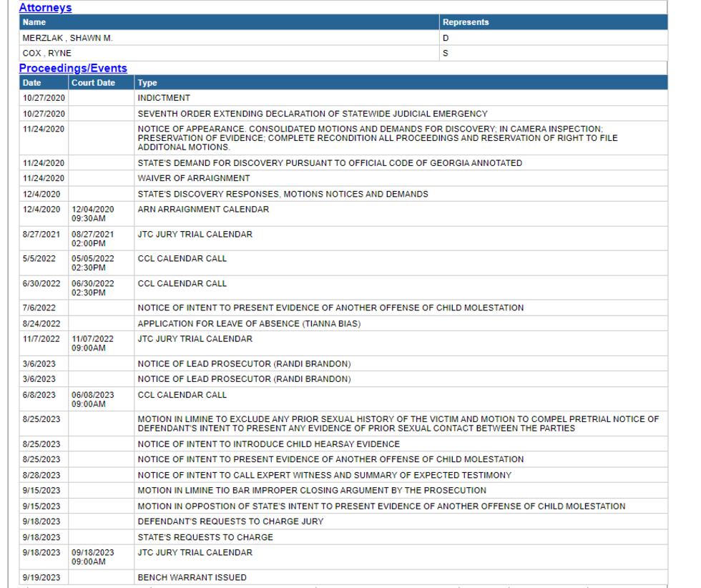Select the Represents column header
Screen dimensions: 701x588
[466, 22]
